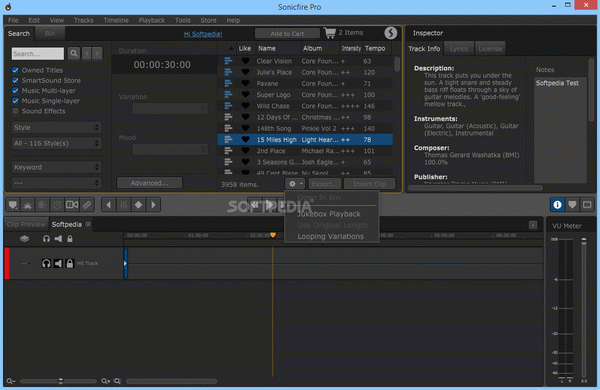
Task: Toggle the Inspector info icon
Action: click(557, 205)
